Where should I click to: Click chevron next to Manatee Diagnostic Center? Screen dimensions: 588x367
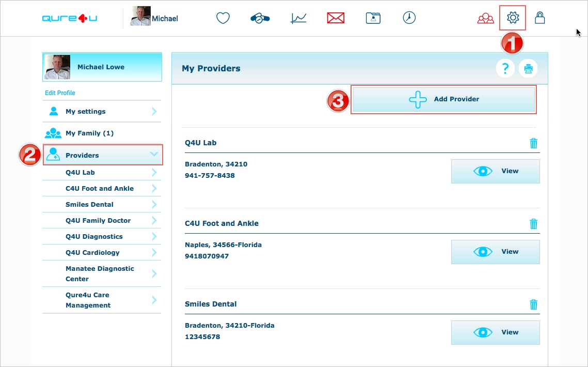pyautogui.click(x=154, y=274)
